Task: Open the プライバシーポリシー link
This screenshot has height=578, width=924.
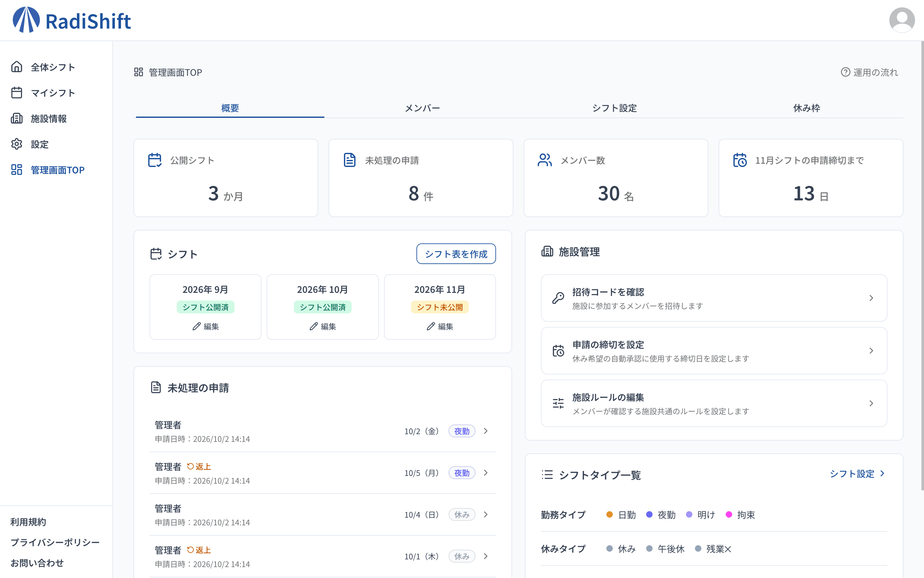Action: point(55,542)
